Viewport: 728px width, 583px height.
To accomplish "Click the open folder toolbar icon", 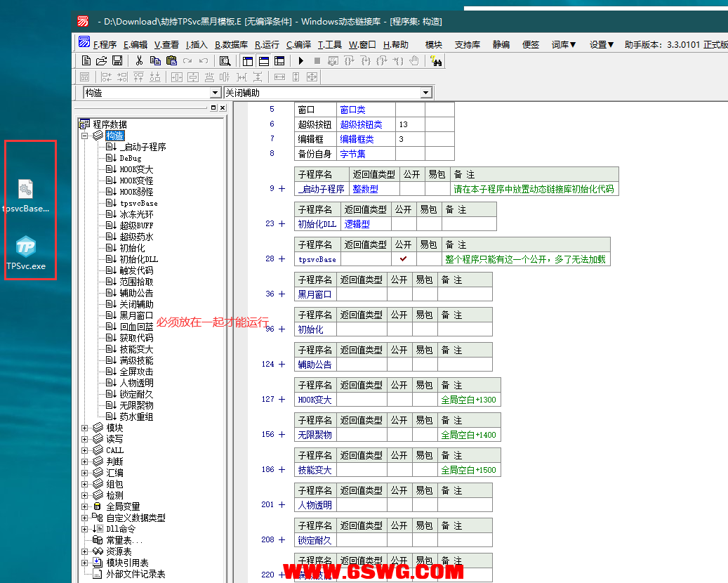I will coord(101,61).
